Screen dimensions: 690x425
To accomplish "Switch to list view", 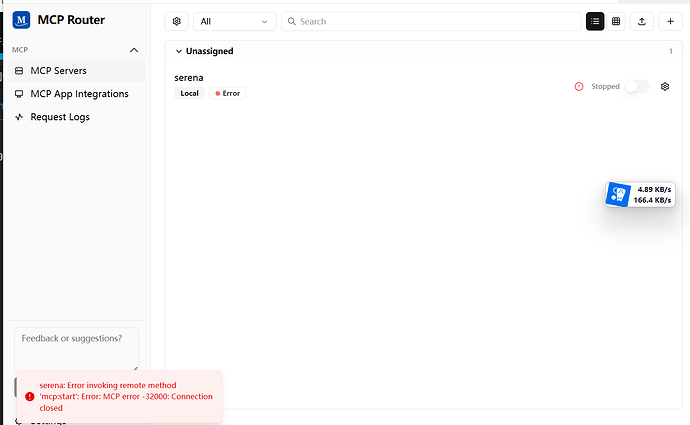I will tap(595, 21).
